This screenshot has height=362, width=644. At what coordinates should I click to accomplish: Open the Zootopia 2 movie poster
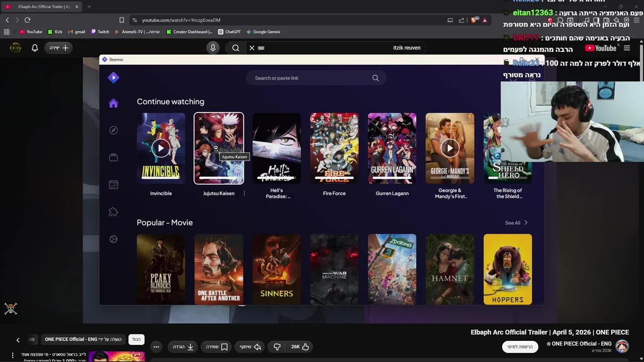pos(392,269)
